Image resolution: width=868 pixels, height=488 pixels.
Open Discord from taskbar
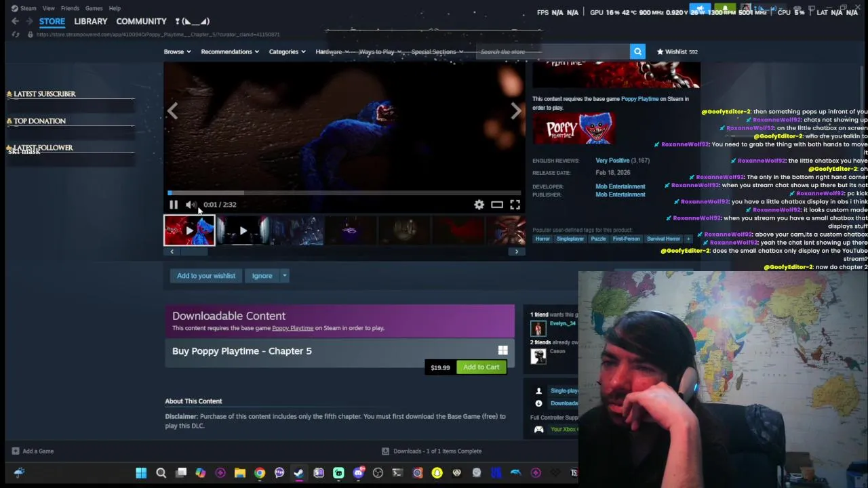coord(358,473)
